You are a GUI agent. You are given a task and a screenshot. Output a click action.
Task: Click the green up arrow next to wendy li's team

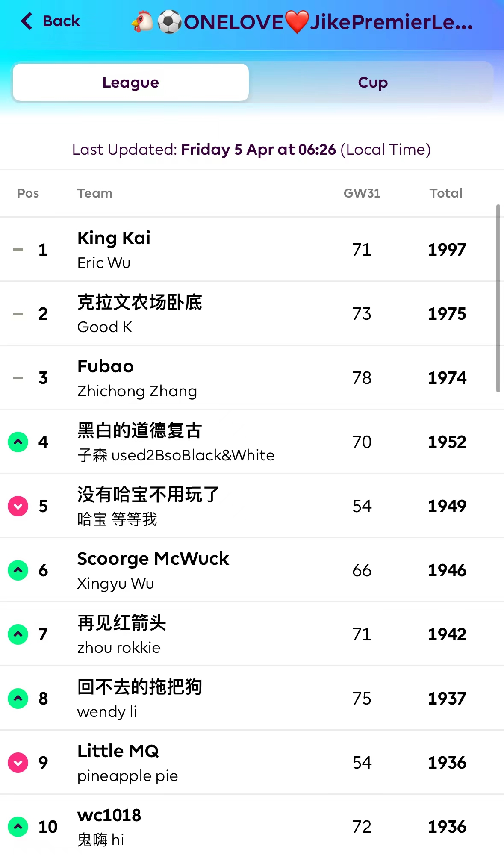pos(18,699)
